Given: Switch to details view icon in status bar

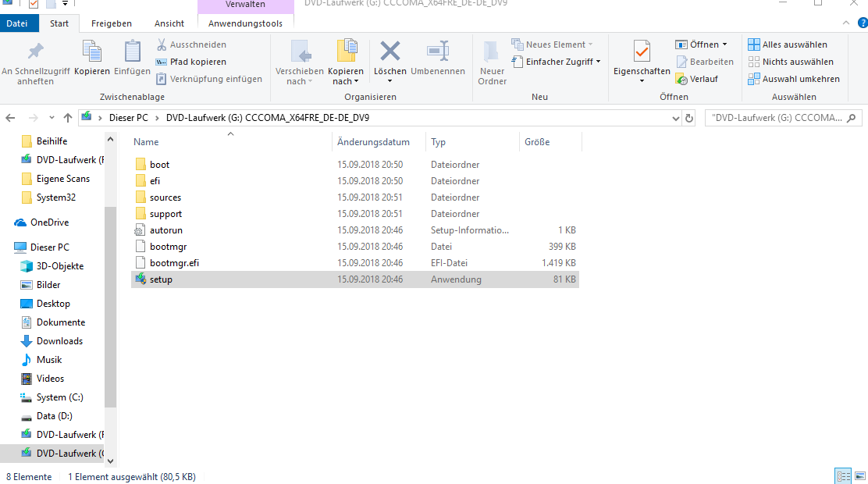Looking at the screenshot, I should point(844,475).
